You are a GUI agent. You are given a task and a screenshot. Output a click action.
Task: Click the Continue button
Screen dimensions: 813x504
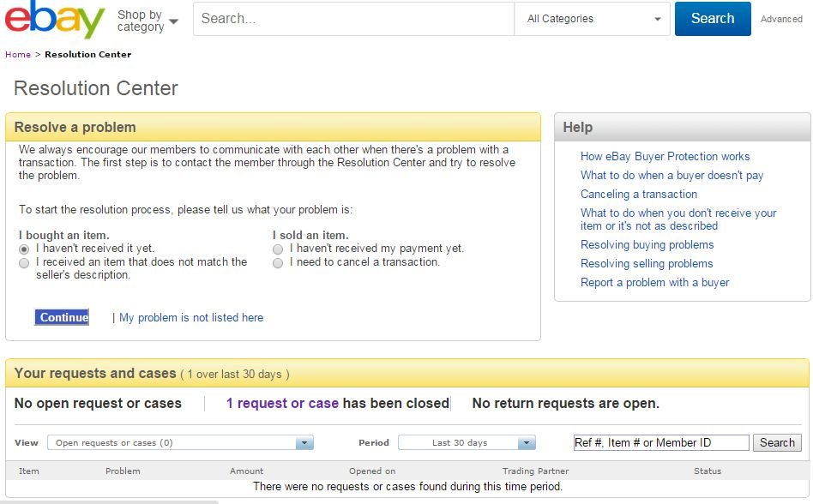pos(63,317)
